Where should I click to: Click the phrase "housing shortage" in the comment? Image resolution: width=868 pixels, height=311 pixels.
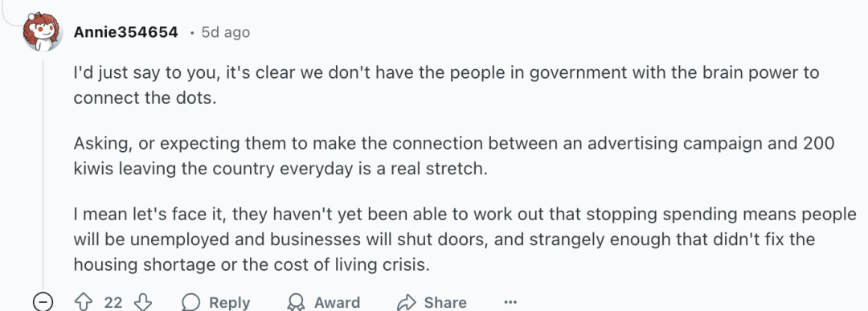[x=145, y=264]
